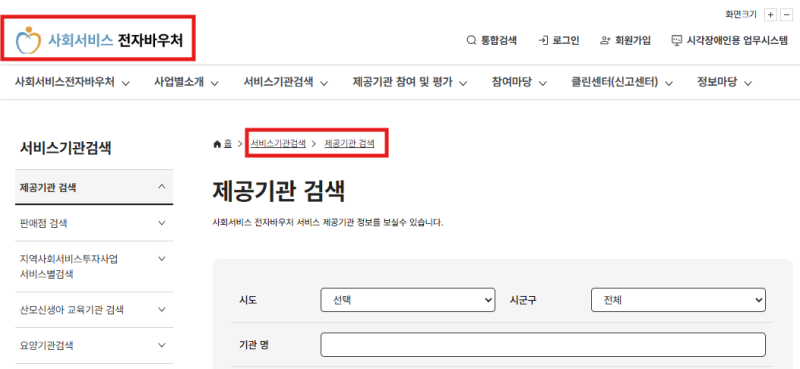This screenshot has height=369, width=800.
Task: Expand the 요양기관검색 sidebar item
Action: [94, 346]
